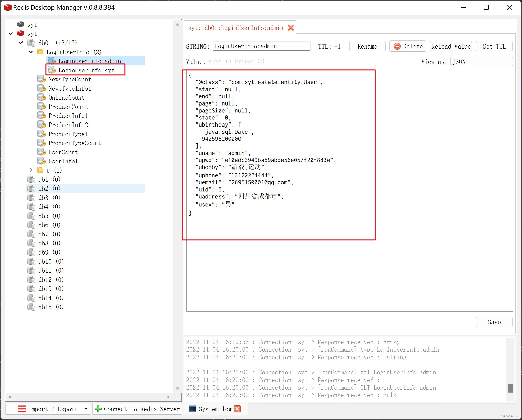
Task: Click the tree horizontal scroll right arrow
Action: (168, 397)
